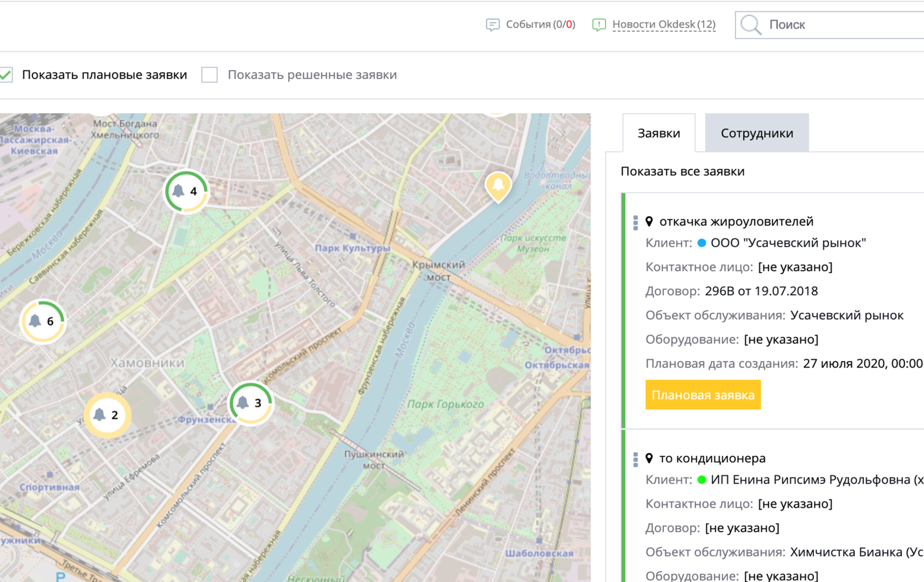Image resolution: width=924 pixels, height=582 pixels.
Task: Click the magnifier search icon
Action: pyautogui.click(x=751, y=25)
